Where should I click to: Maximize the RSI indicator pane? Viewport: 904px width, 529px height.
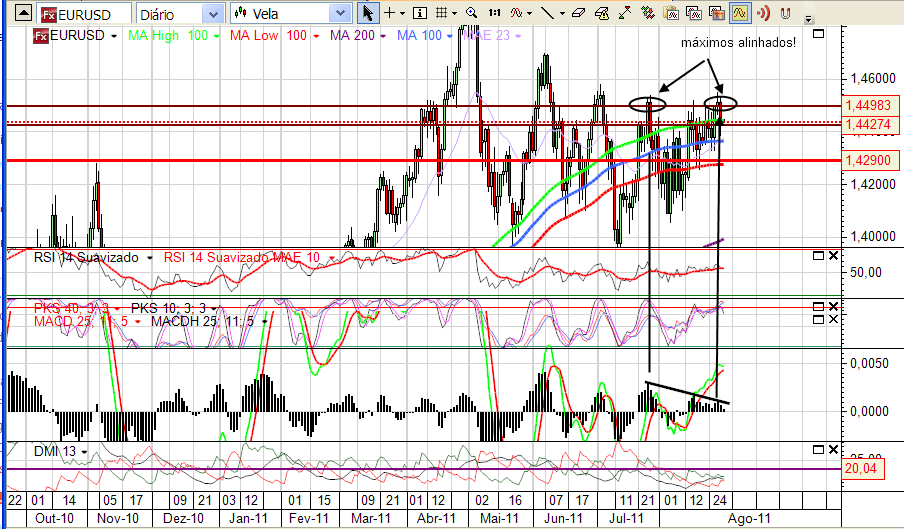click(818, 255)
